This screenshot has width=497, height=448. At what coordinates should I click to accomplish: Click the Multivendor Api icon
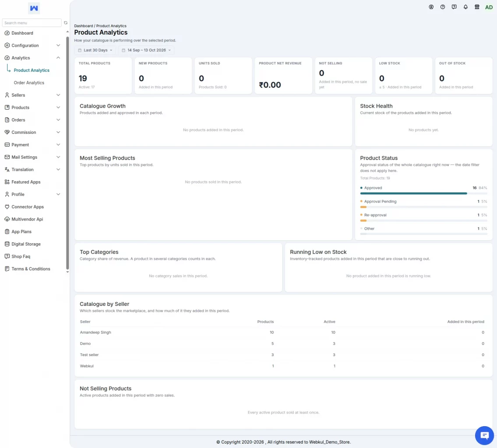(x=7, y=219)
